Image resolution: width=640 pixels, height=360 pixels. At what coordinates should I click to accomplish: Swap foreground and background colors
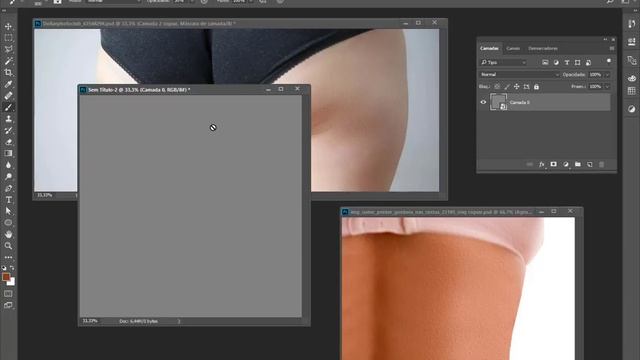tap(12, 268)
